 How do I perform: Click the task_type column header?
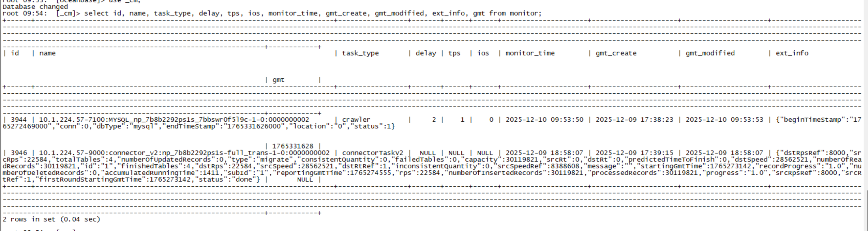pyautogui.click(x=360, y=53)
